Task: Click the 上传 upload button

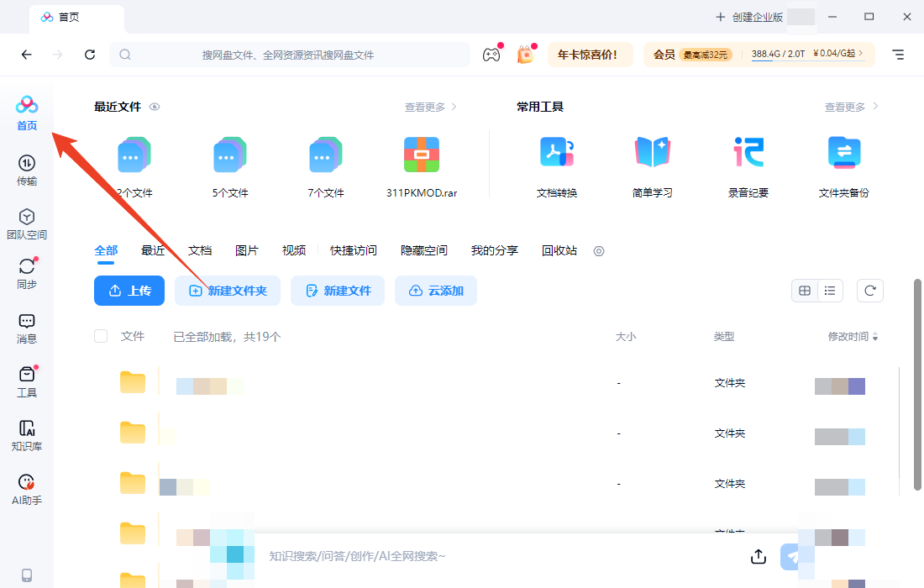Action: (x=129, y=291)
